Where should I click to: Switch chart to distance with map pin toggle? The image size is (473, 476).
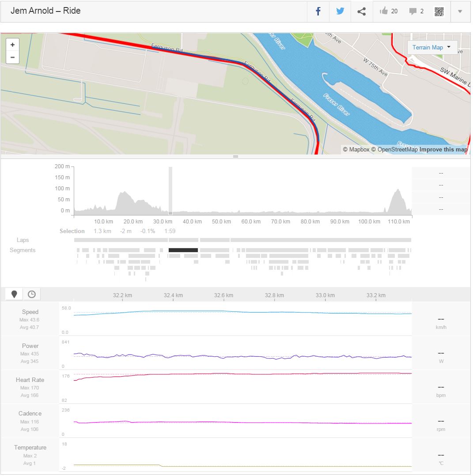(14, 294)
